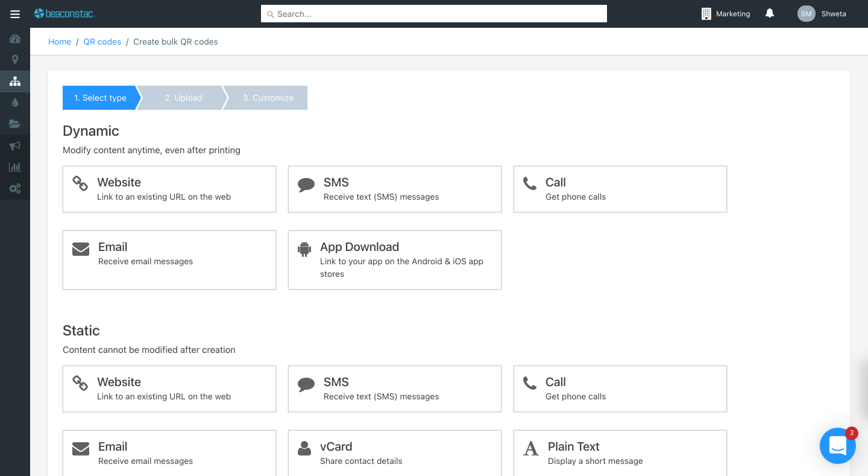Select the water drop sidebar icon
Screen dimensions: 868x476
pyautogui.click(x=15, y=103)
